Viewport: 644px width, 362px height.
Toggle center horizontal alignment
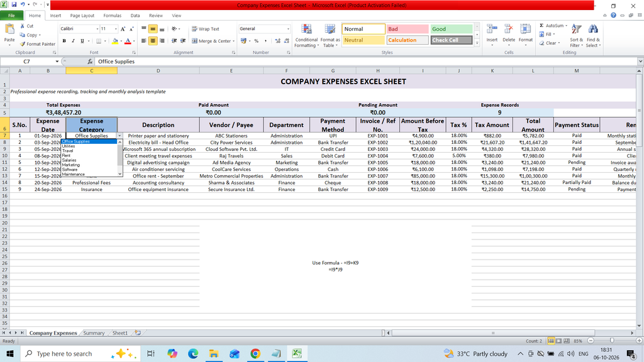(x=153, y=41)
